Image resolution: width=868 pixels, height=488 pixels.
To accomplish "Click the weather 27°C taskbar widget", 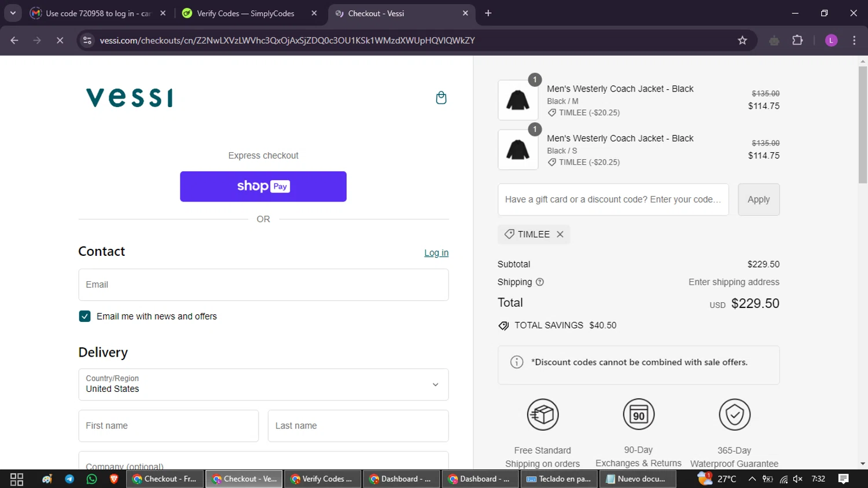I will [x=718, y=479].
